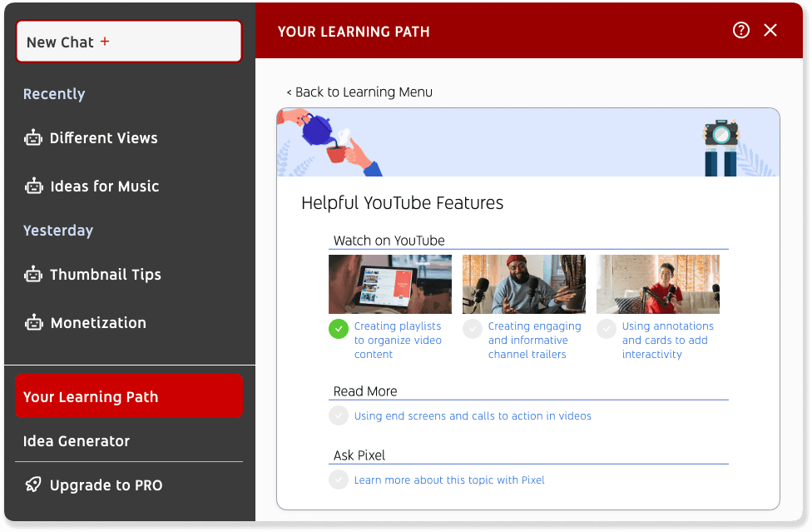Click Upgrade to PRO
The width and height of the screenshot is (812, 532).
pyautogui.click(x=106, y=485)
